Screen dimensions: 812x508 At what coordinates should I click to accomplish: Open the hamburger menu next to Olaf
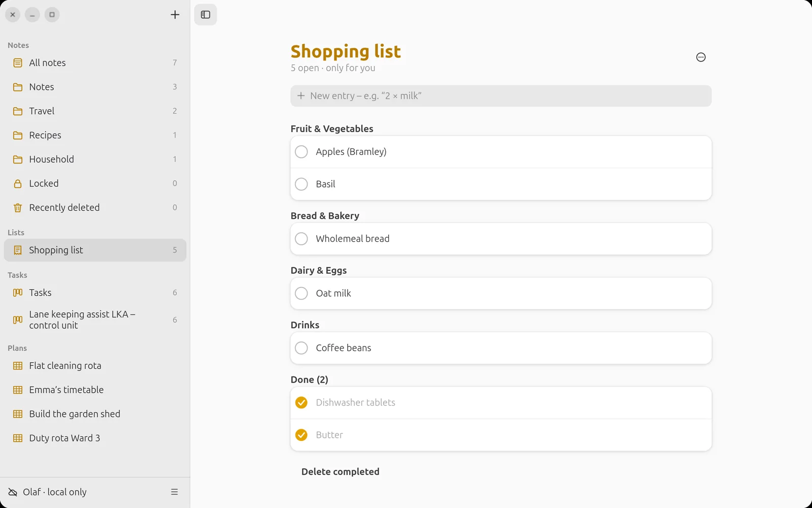[x=175, y=492]
